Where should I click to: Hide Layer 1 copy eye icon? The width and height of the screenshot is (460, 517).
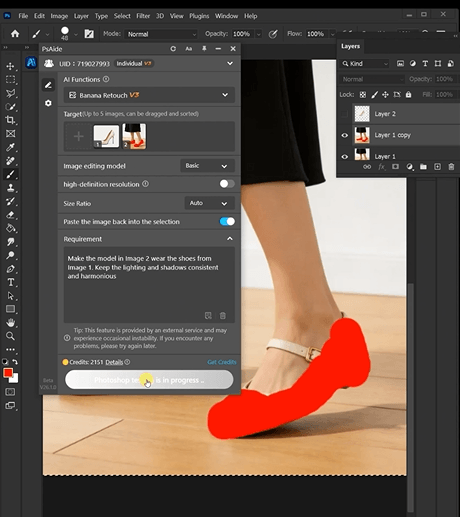[x=345, y=135]
